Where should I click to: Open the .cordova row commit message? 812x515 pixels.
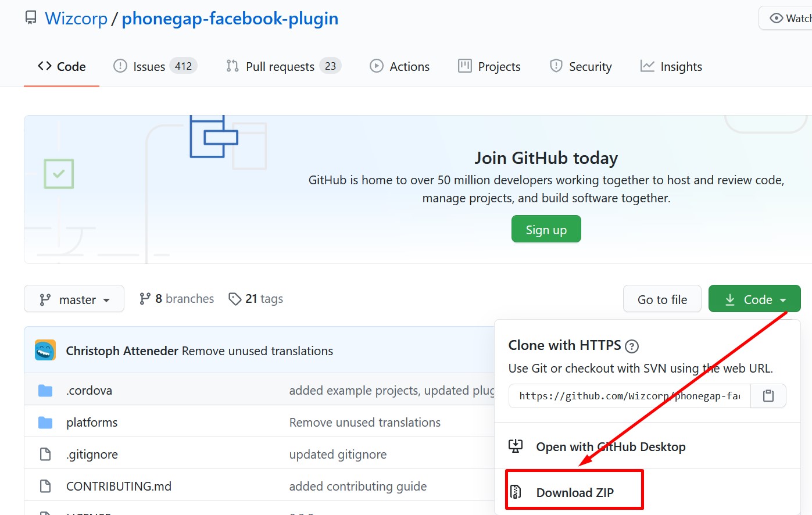[x=392, y=391]
